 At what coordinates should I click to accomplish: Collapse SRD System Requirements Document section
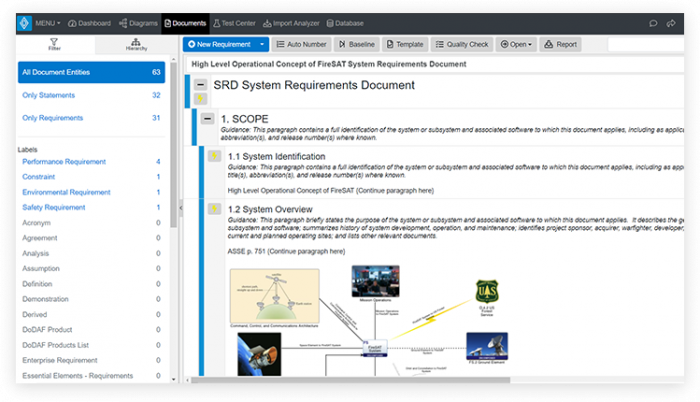coord(200,84)
